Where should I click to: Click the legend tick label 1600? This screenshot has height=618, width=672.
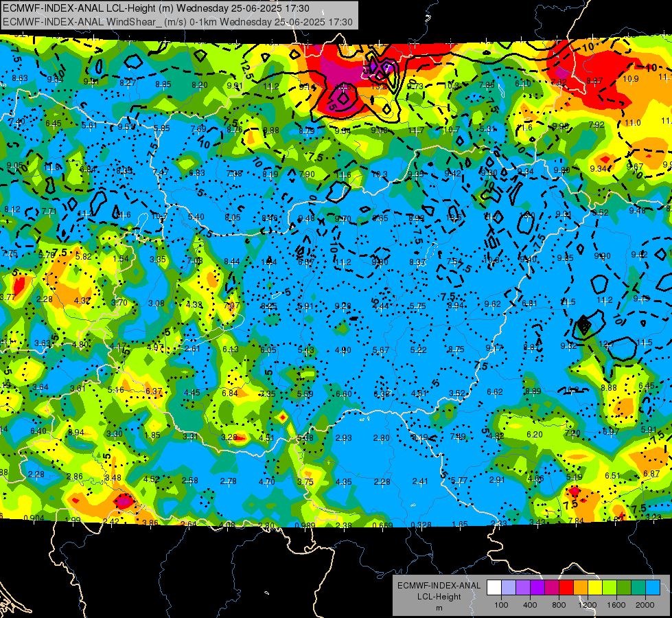click(x=616, y=605)
